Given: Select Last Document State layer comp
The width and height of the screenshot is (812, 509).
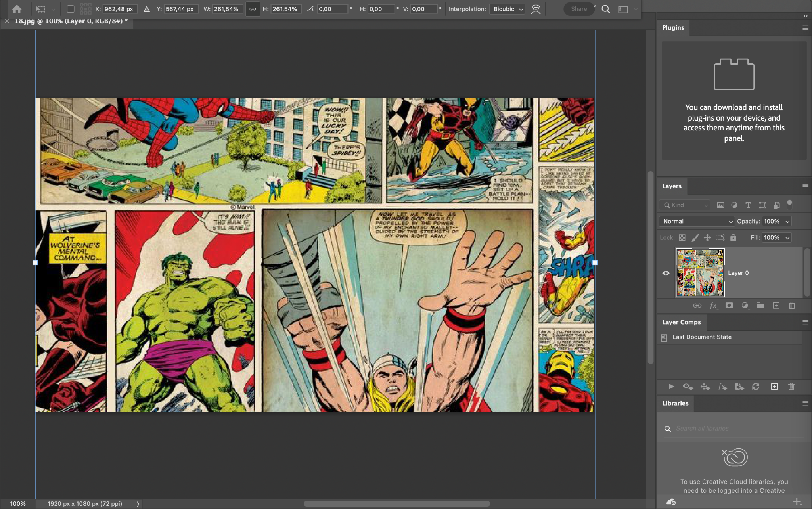Looking at the screenshot, I should 702,337.
